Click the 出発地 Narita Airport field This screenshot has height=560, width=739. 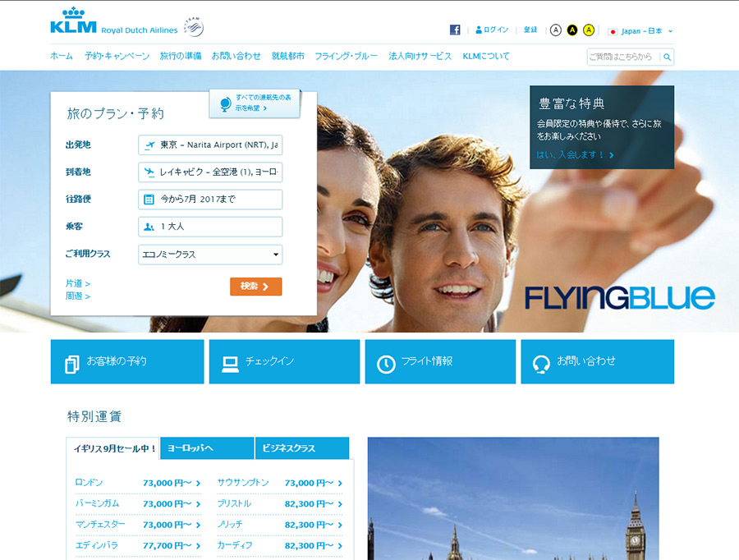[210, 145]
